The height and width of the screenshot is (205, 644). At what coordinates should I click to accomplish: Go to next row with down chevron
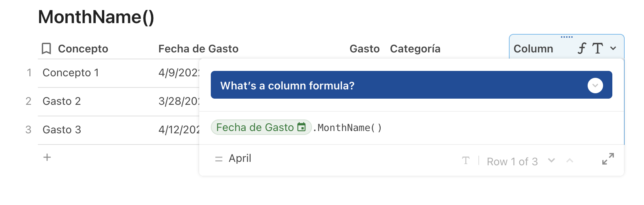551,160
